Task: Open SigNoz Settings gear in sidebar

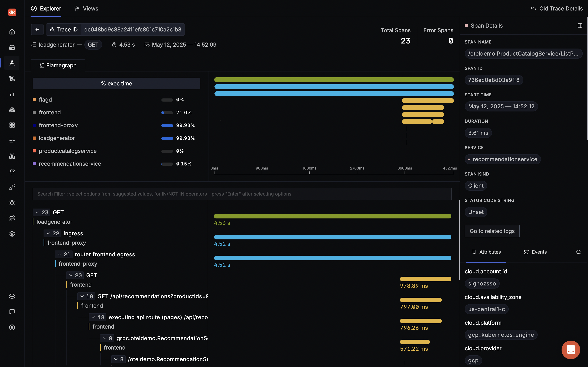Action: point(12,234)
